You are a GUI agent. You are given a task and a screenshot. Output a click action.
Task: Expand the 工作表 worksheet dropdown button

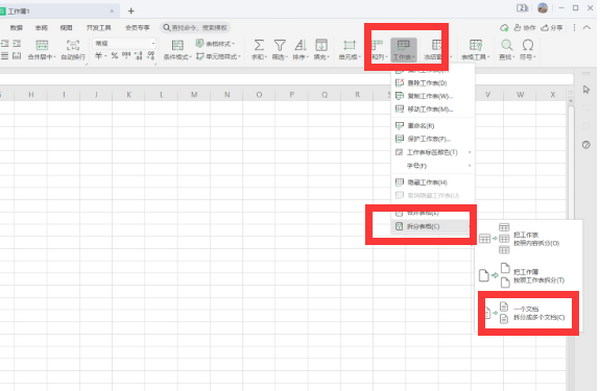[x=404, y=50]
